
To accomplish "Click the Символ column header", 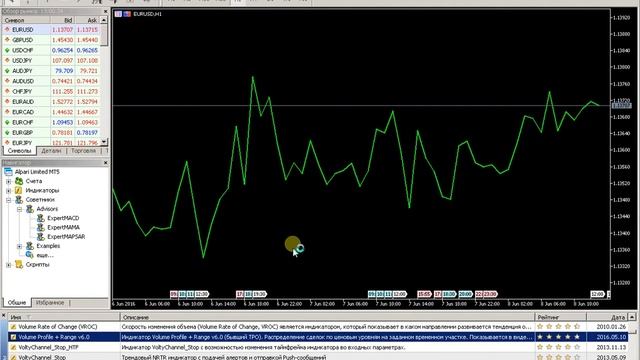I will (26, 20).
